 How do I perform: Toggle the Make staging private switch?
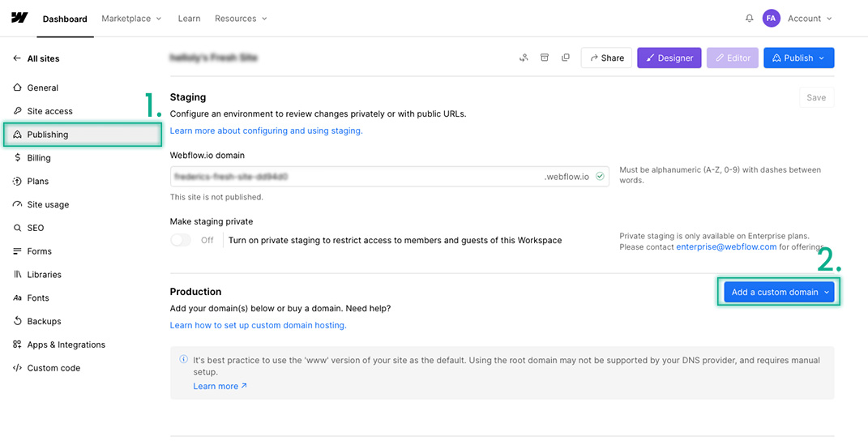[x=181, y=241]
